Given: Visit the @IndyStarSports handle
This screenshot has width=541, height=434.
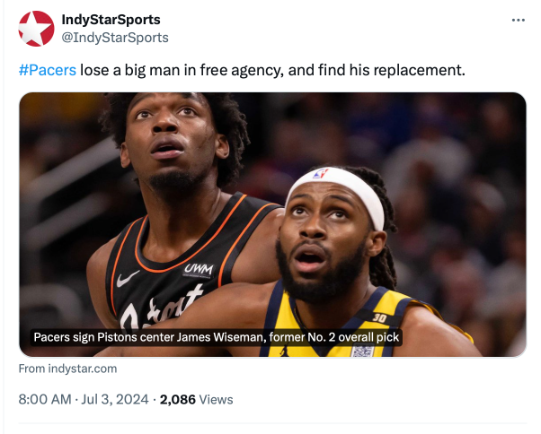Looking at the screenshot, I should (115, 37).
